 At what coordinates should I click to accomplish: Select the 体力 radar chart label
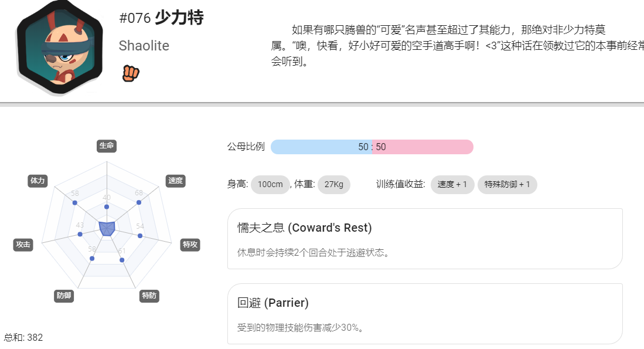tap(38, 181)
